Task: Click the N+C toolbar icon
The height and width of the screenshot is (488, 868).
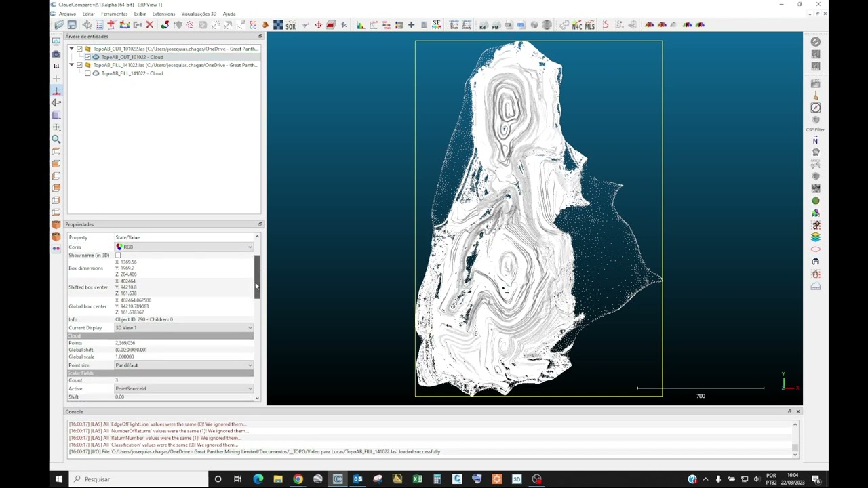Action: [577, 25]
